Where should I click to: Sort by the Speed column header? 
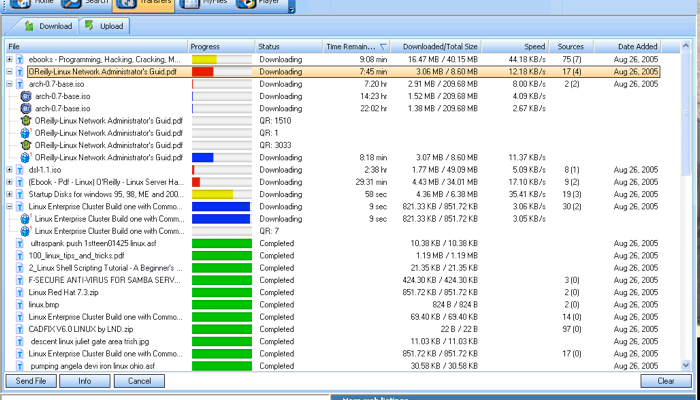coord(515,46)
